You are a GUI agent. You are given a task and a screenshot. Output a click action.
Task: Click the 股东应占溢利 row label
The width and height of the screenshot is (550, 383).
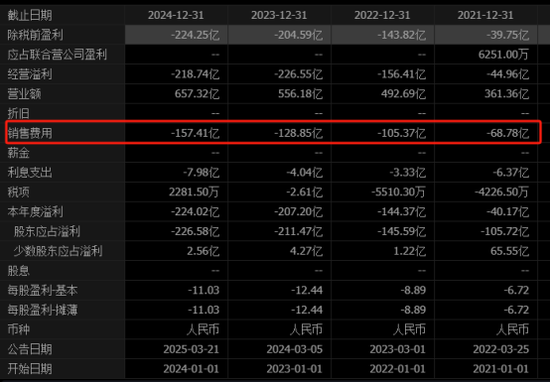[47, 231]
